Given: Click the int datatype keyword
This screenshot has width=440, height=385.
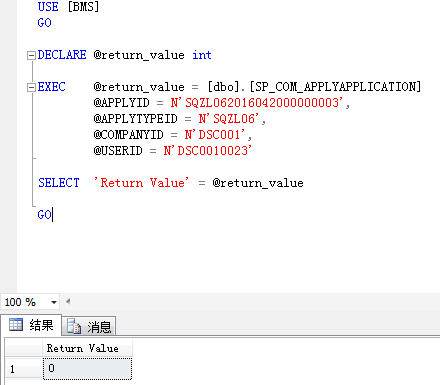Looking at the screenshot, I should [x=202, y=55].
